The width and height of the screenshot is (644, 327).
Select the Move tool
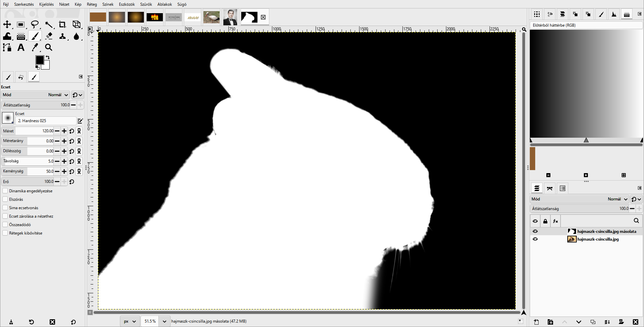point(7,25)
